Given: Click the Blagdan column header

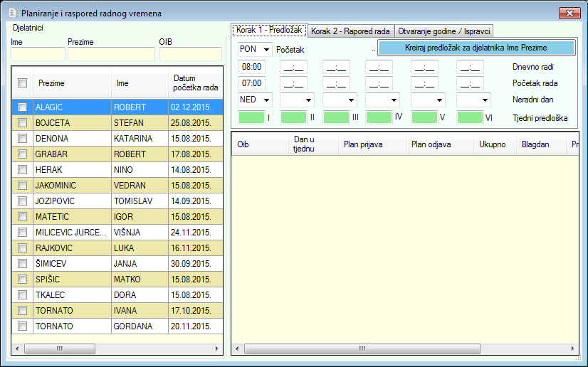Looking at the screenshot, I should click(541, 144).
